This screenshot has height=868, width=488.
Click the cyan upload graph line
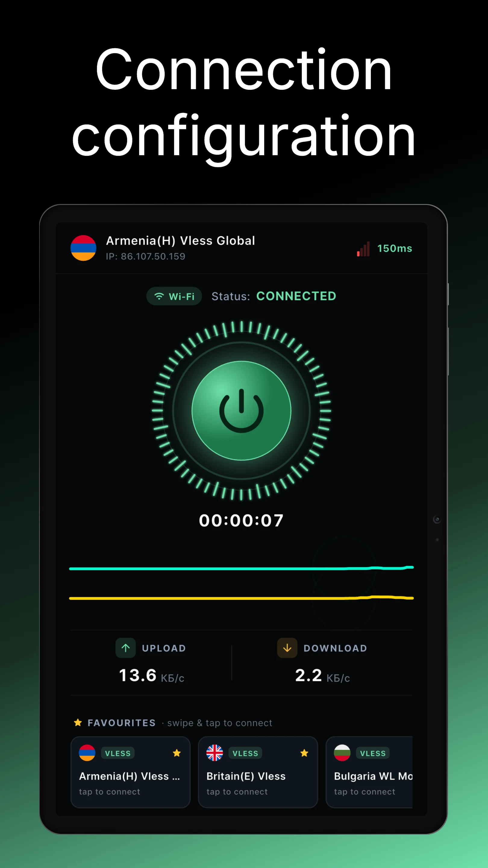[241, 568]
